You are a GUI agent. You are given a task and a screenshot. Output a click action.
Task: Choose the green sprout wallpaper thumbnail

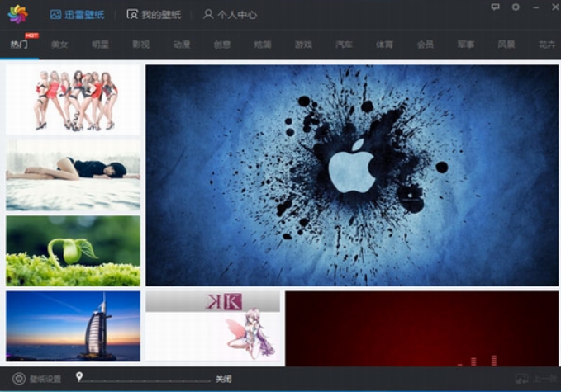73,251
